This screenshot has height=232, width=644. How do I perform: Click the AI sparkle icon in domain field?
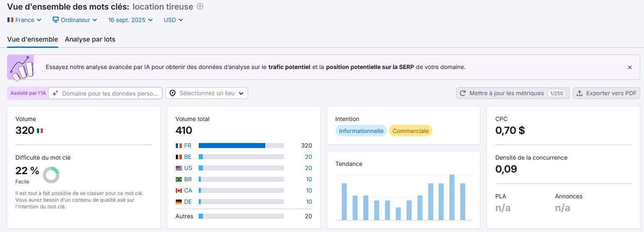click(55, 94)
